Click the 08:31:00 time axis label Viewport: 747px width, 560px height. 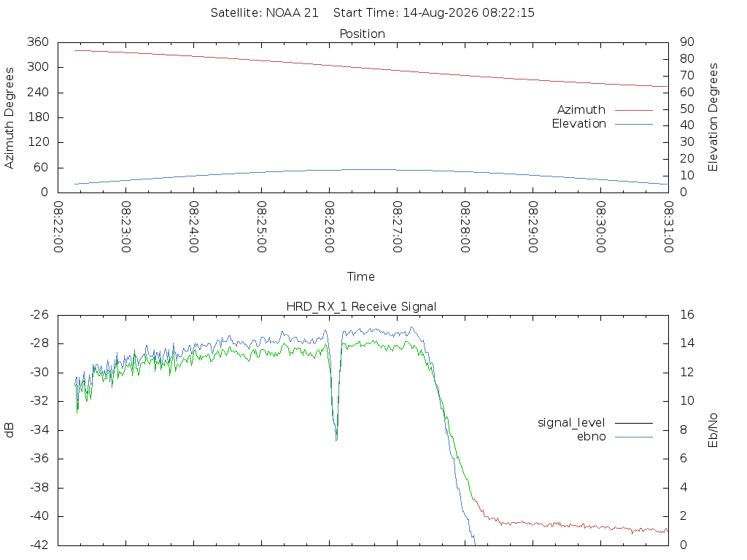click(x=668, y=227)
